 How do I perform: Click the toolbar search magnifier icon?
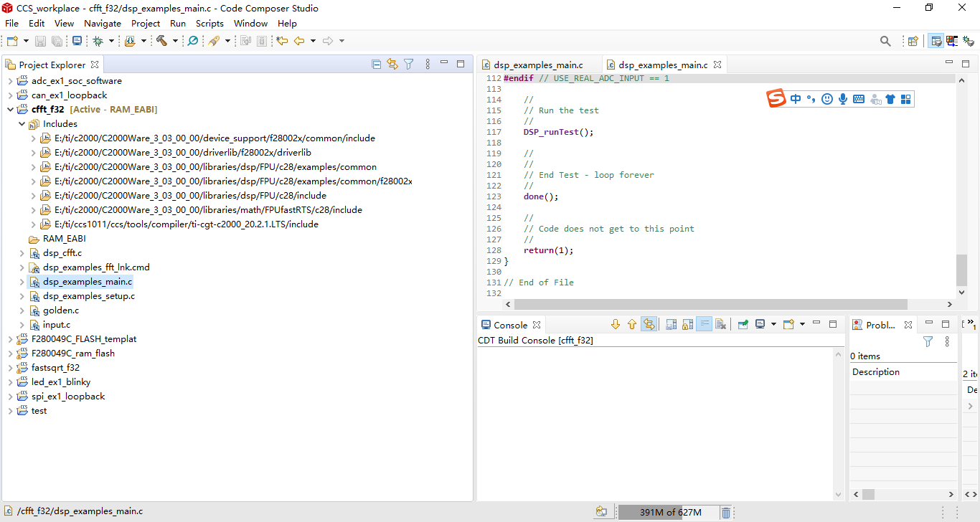tap(885, 42)
